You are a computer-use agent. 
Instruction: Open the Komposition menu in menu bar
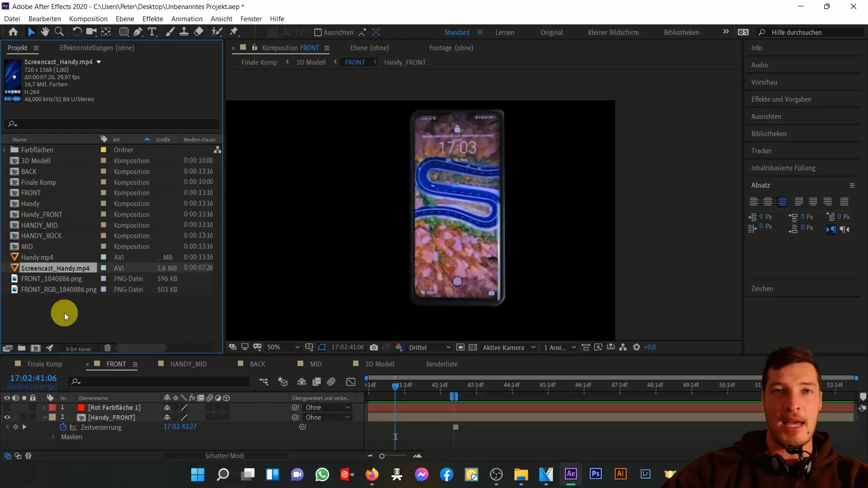point(88,19)
